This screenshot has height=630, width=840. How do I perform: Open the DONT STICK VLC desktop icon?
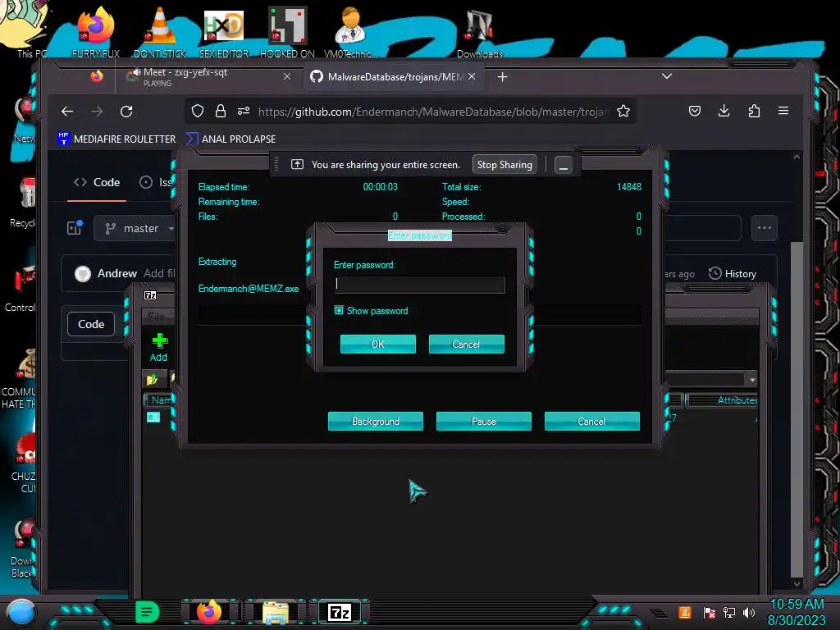(160, 31)
